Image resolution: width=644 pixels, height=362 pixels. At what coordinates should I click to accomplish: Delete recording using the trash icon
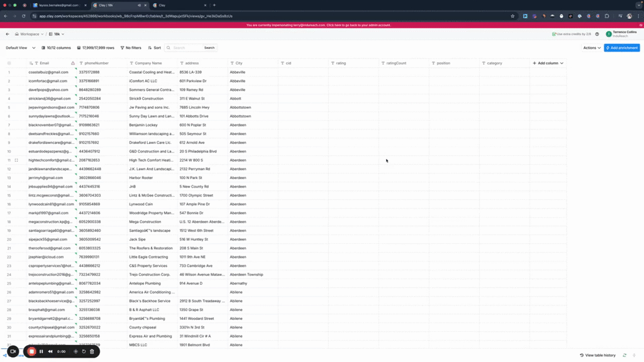(x=92, y=351)
